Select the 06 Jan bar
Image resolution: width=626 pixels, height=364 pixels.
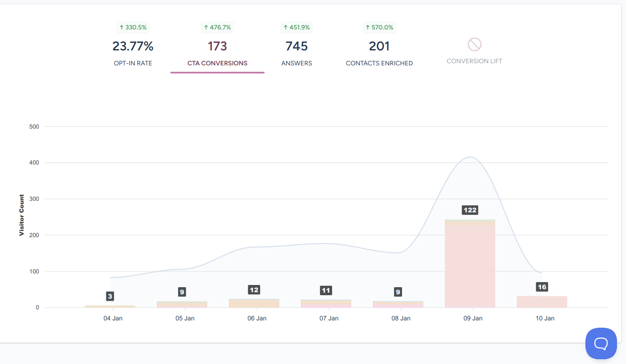tap(254, 303)
